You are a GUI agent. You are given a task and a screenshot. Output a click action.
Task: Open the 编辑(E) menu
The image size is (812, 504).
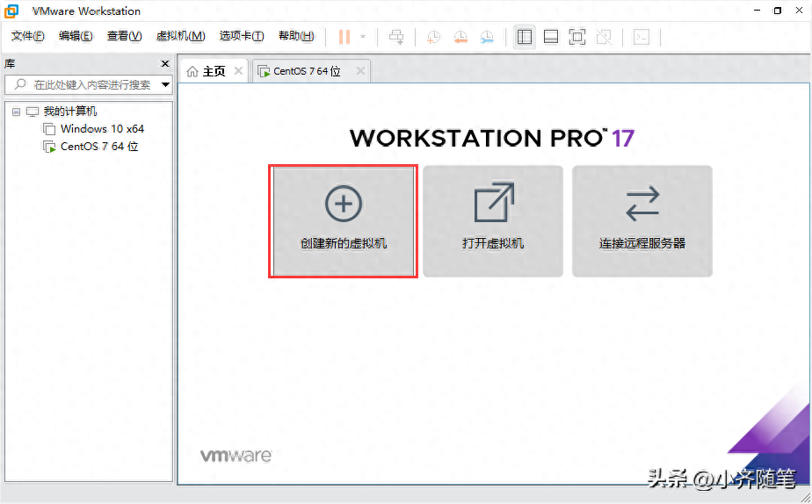(76, 36)
